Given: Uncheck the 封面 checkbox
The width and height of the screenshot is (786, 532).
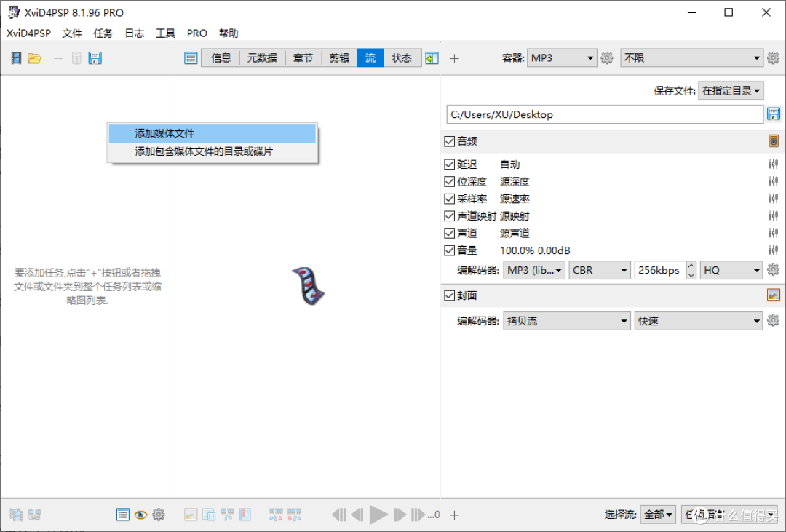Looking at the screenshot, I should coord(449,295).
